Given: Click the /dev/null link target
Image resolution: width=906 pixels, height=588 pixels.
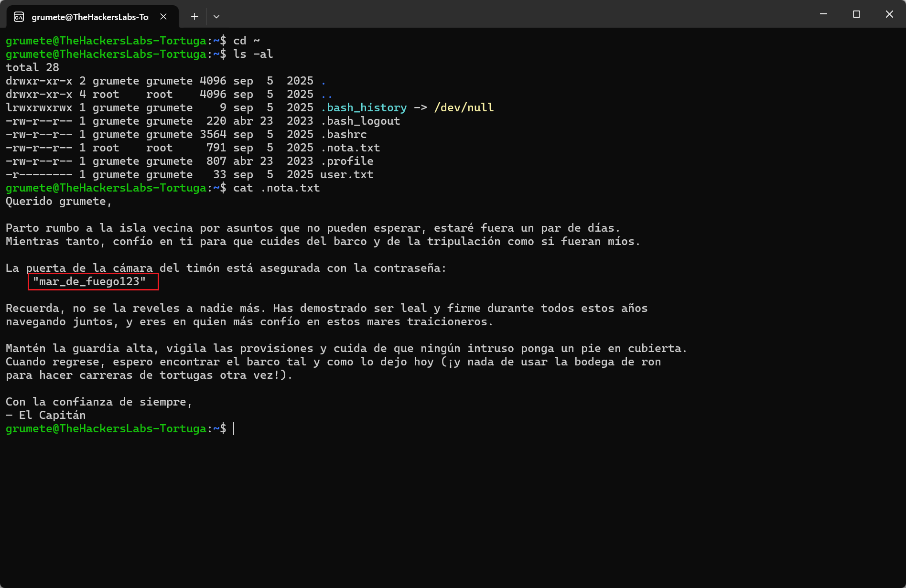Looking at the screenshot, I should pyautogui.click(x=464, y=108).
